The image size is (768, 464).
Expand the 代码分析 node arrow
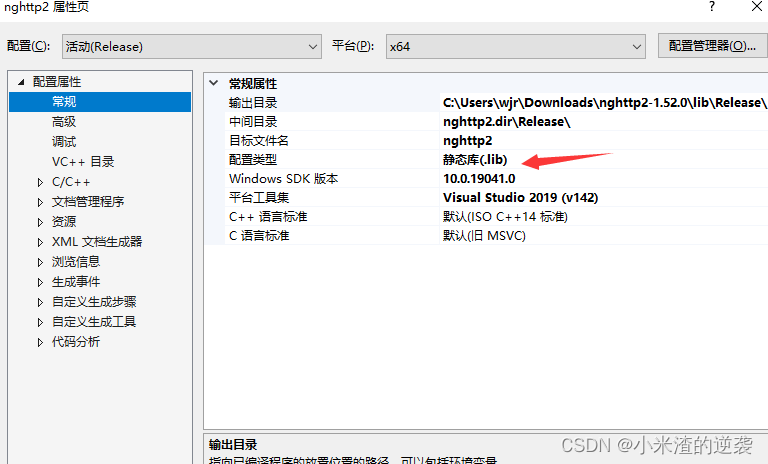click(x=40, y=342)
